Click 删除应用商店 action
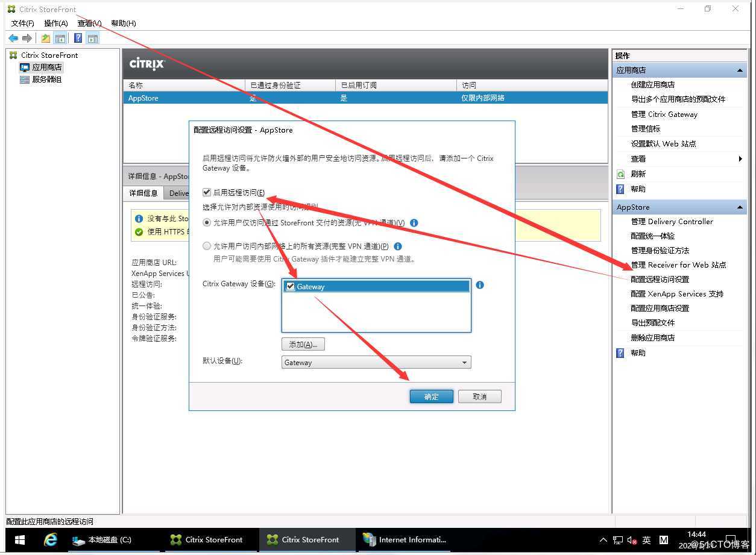756x555 pixels. 653,338
